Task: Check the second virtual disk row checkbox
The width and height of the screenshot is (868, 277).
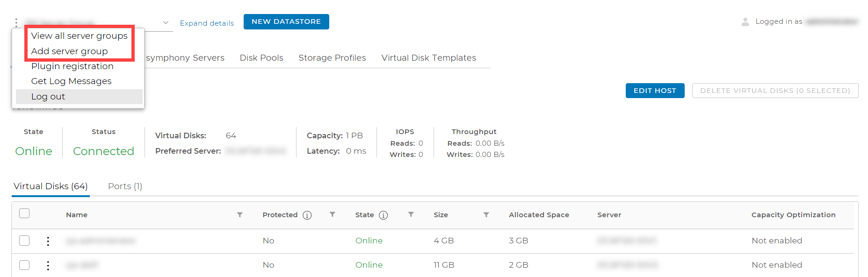Action: click(x=24, y=265)
